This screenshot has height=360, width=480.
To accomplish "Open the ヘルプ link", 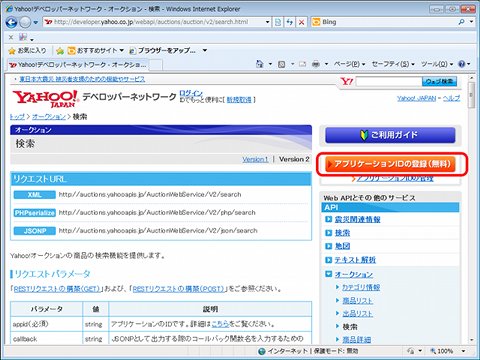I will click(451, 98).
